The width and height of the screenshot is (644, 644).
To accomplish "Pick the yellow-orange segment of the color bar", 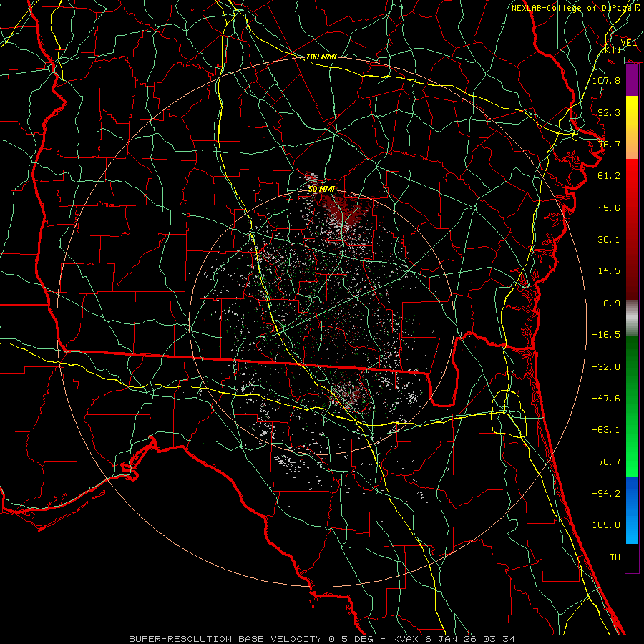I will point(632,127).
